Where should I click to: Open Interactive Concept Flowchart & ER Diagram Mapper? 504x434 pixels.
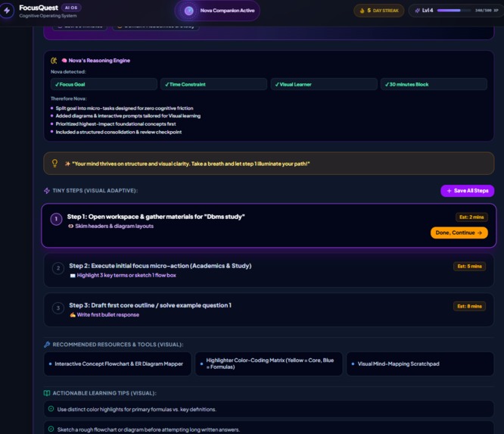[x=117, y=364]
